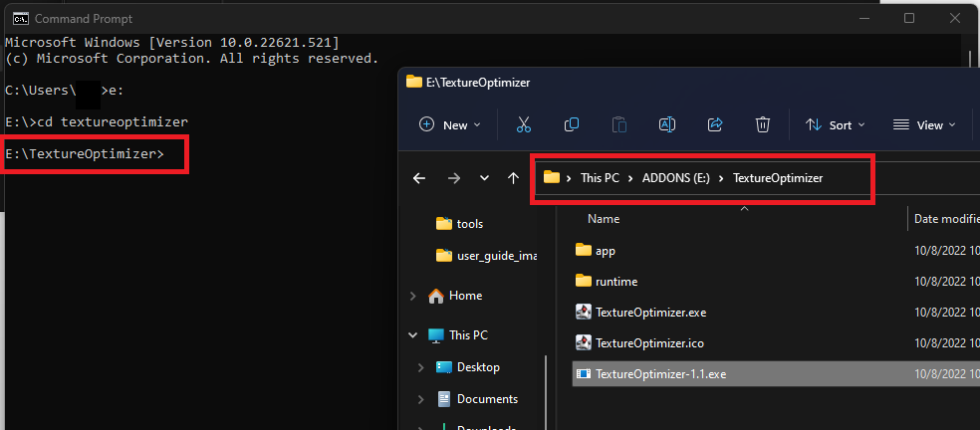Click the Date modified column header
Image resolution: width=980 pixels, height=430 pixels.
[946, 219]
